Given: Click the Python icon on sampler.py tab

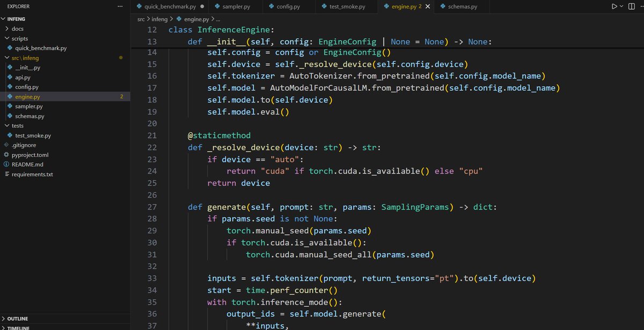Looking at the screenshot, I should coord(217,7).
